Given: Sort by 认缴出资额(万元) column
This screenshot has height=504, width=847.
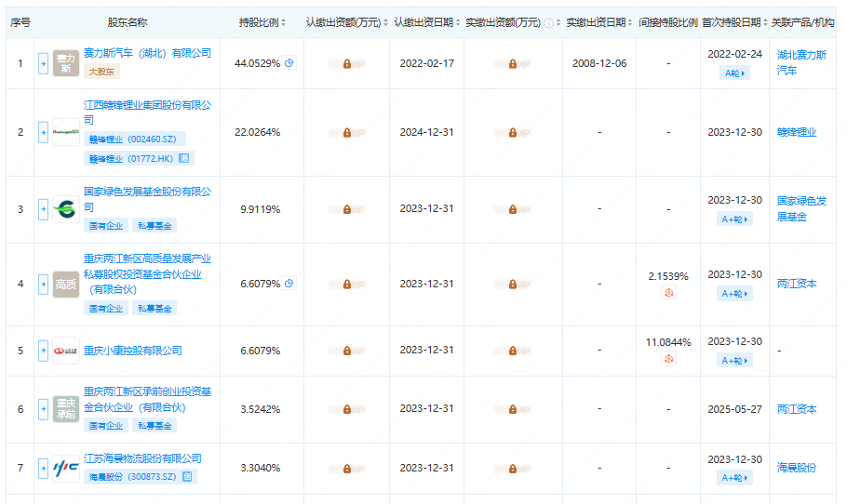Looking at the screenshot, I should tap(385, 22).
